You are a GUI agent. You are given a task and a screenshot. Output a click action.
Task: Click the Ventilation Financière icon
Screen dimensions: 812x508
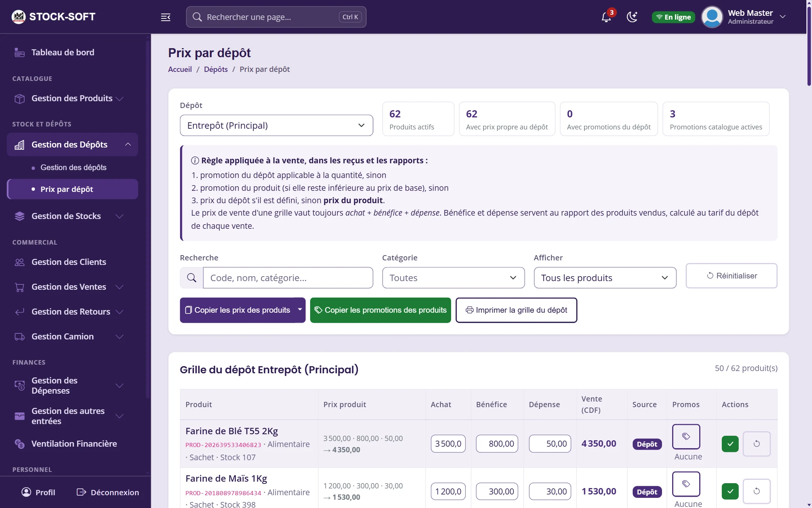[20, 444]
